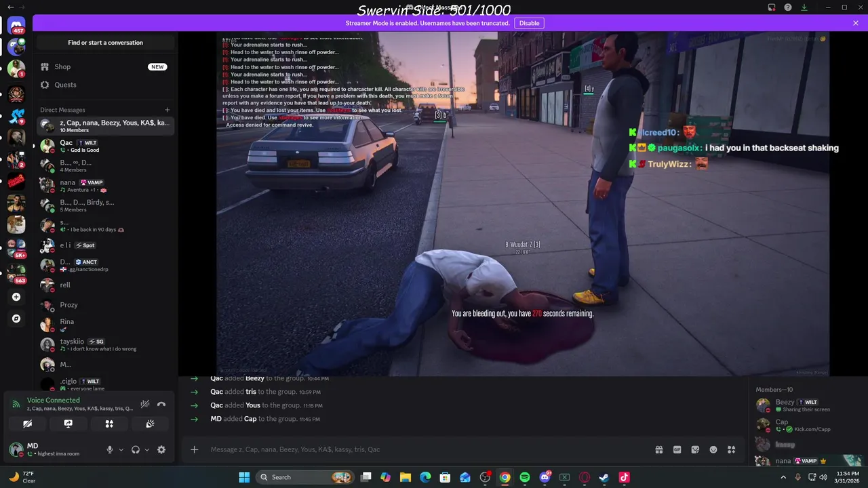Open the sticker picker
Image resolution: width=868 pixels, height=488 pixels.
point(695,449)
